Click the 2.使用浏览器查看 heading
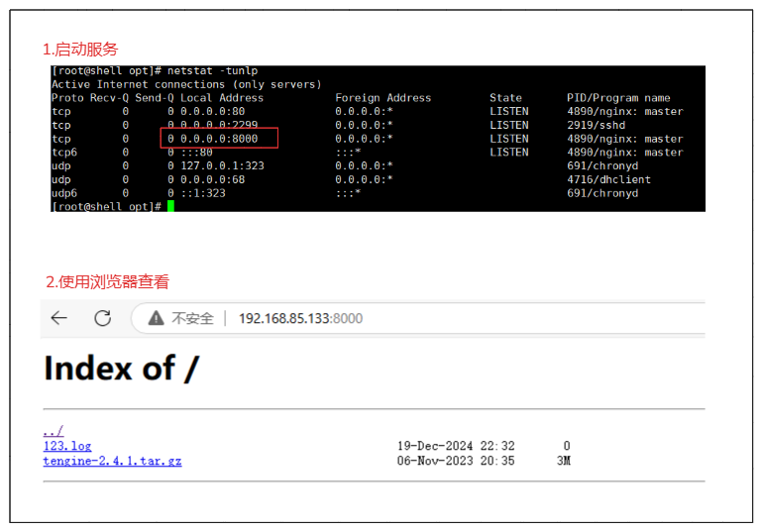 pos(107,281)
